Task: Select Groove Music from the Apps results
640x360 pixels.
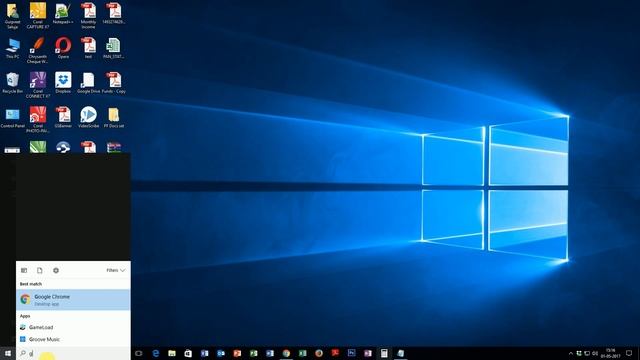Action: 73,339
